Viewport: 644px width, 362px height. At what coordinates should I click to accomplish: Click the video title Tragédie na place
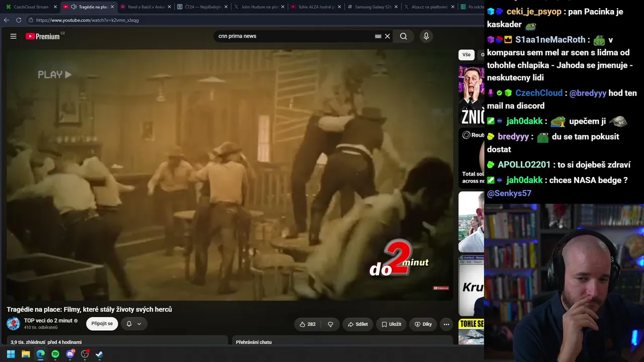[90, 309]
